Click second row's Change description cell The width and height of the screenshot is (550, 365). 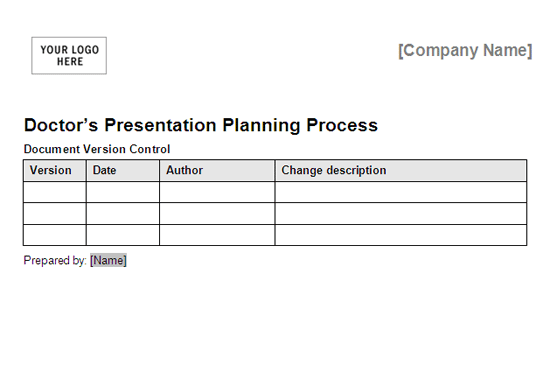(401, 214)
